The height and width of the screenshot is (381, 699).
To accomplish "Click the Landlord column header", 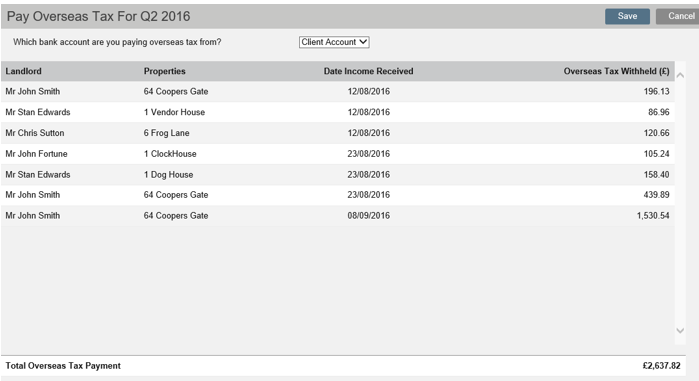I will coord(24,71).
